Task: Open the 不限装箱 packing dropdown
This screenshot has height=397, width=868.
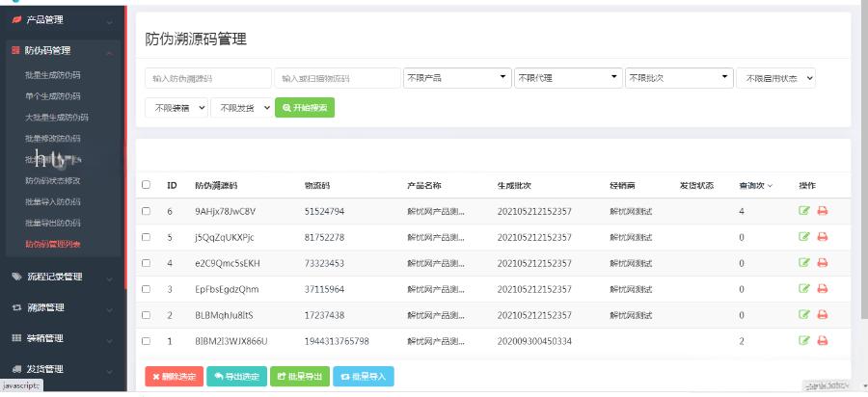Action: click(x=176, y=108)
